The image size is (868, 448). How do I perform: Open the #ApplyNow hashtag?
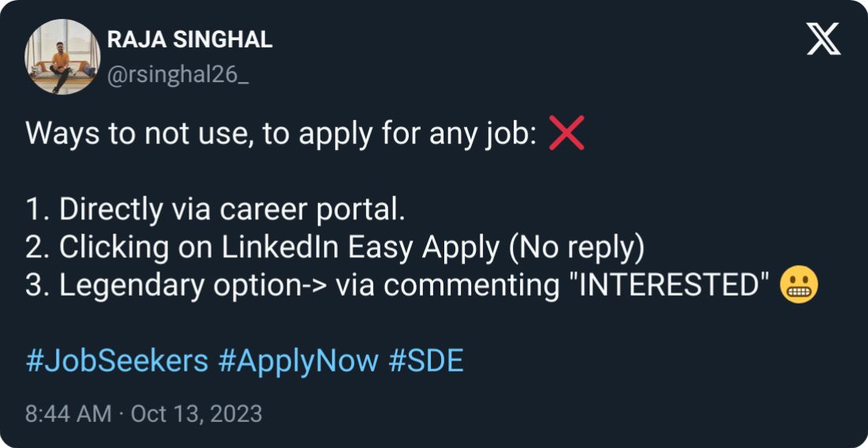click(298, 362)
